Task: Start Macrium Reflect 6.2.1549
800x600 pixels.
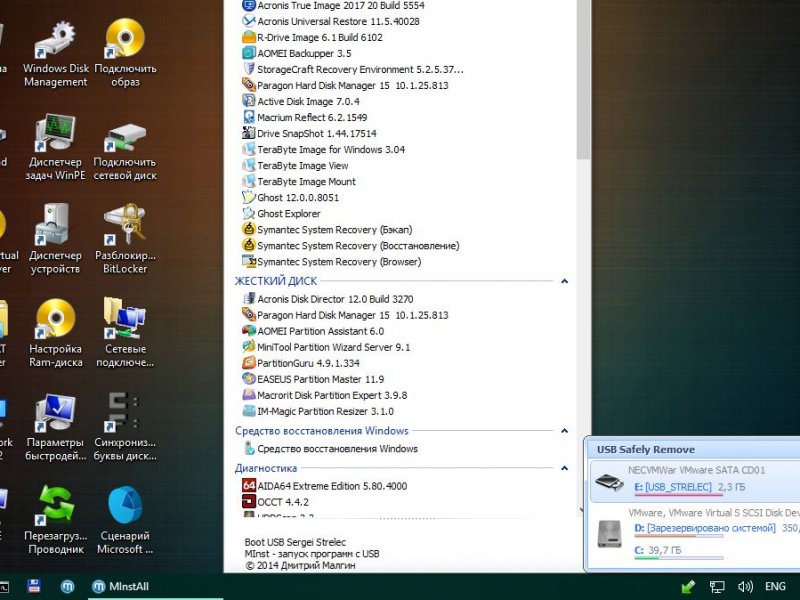Action: [x=305, y=117]
